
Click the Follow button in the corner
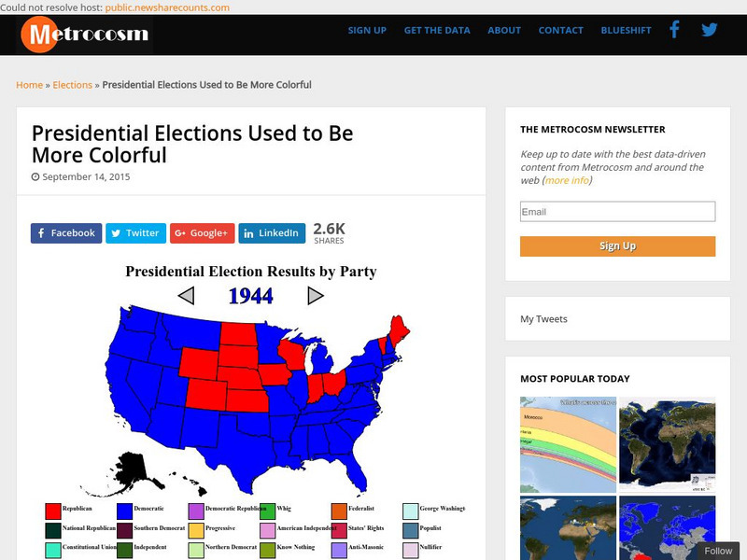pyautogui.click(x=718, y=551)
